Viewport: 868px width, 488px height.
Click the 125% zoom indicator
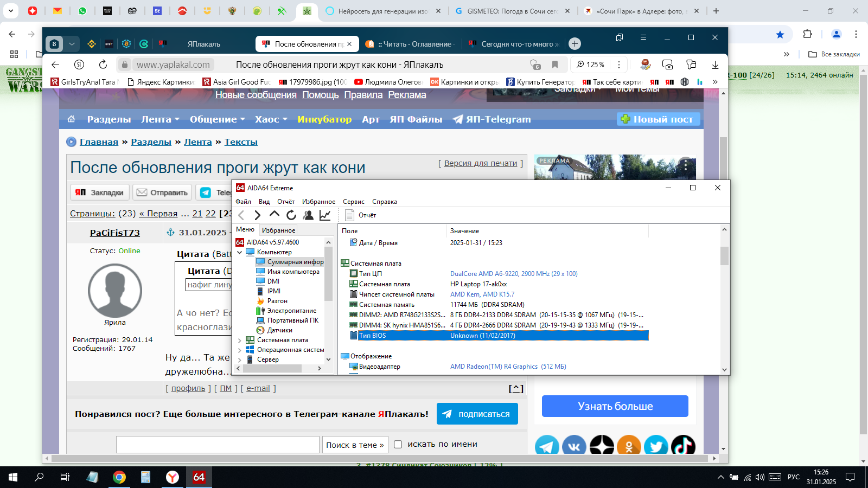pos(590,65)
